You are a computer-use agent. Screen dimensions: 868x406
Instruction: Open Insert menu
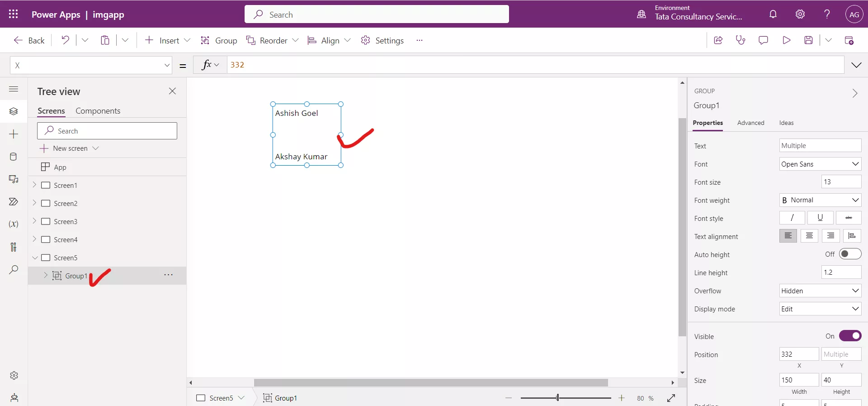point(167,40)
